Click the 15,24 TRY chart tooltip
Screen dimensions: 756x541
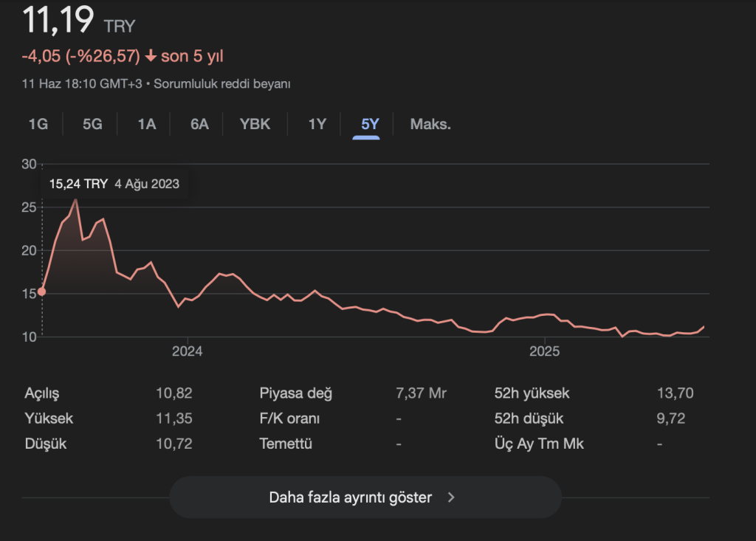pyautogui.click(x=114, y=184)
